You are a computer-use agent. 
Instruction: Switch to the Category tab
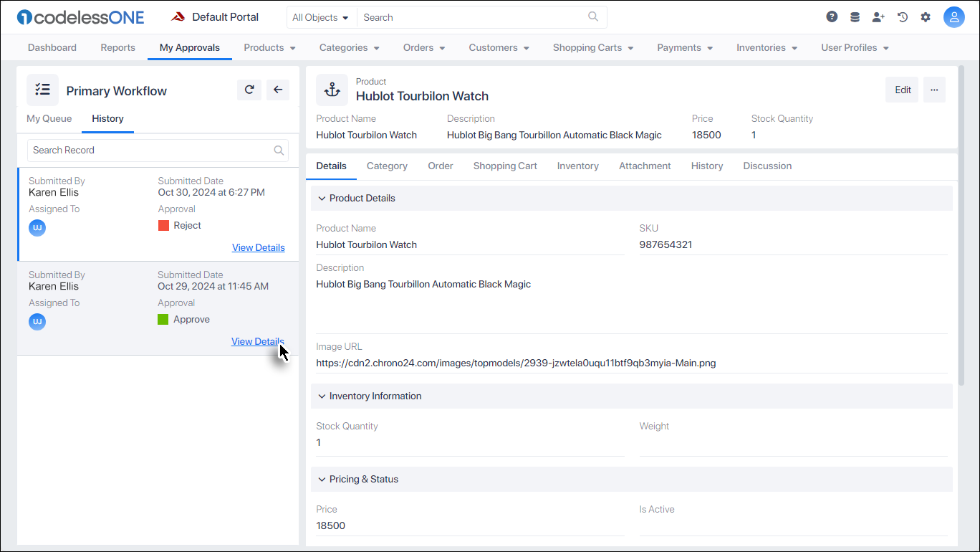[x=387, y=166]
